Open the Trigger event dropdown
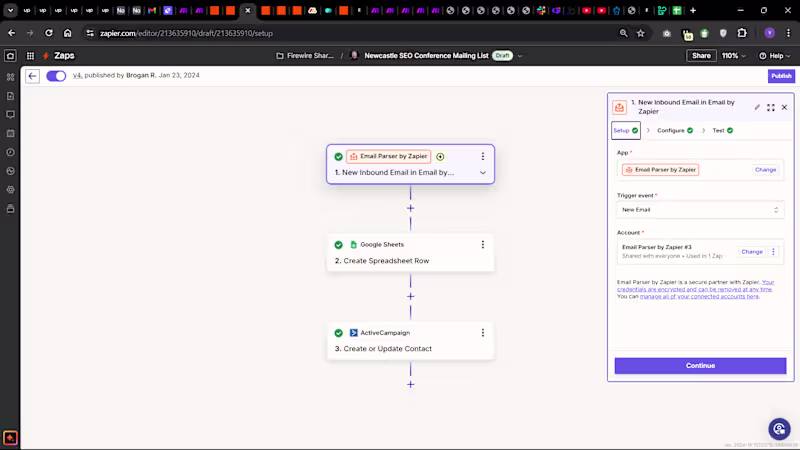 [x=700, y=210]
